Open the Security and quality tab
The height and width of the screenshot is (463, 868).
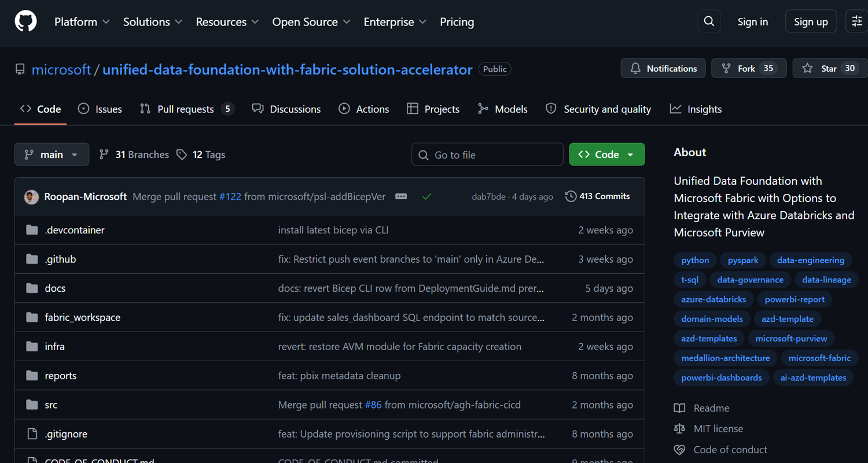click(x=598, y=109)
